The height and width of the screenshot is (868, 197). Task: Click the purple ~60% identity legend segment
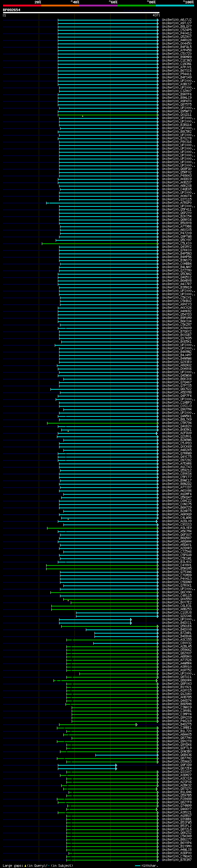[98, 6]
